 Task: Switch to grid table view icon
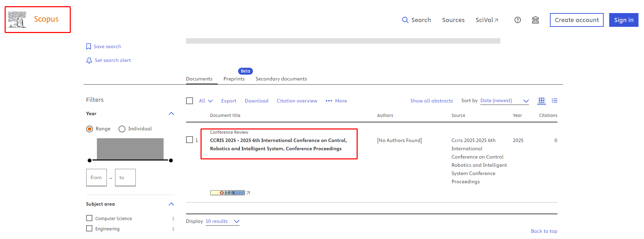click(x=541, y=100)
